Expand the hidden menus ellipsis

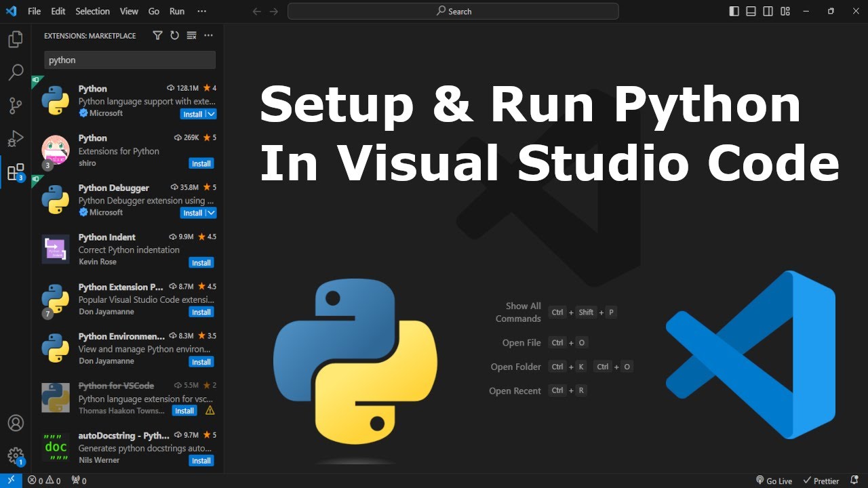pos(201,12)
